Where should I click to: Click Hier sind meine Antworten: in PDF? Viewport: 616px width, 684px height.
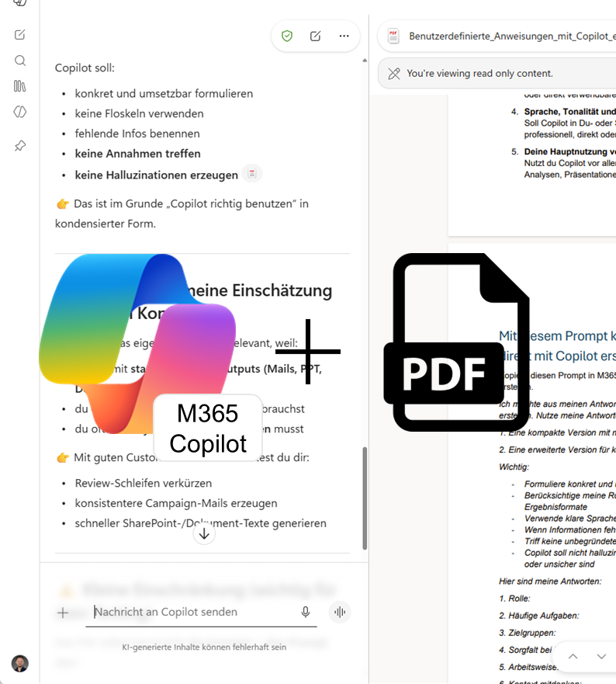(550, 582)
